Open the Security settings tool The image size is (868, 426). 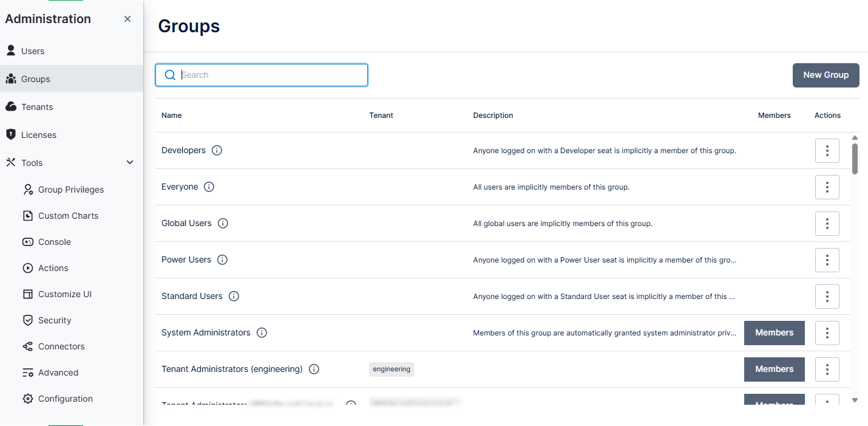(53, 320)
